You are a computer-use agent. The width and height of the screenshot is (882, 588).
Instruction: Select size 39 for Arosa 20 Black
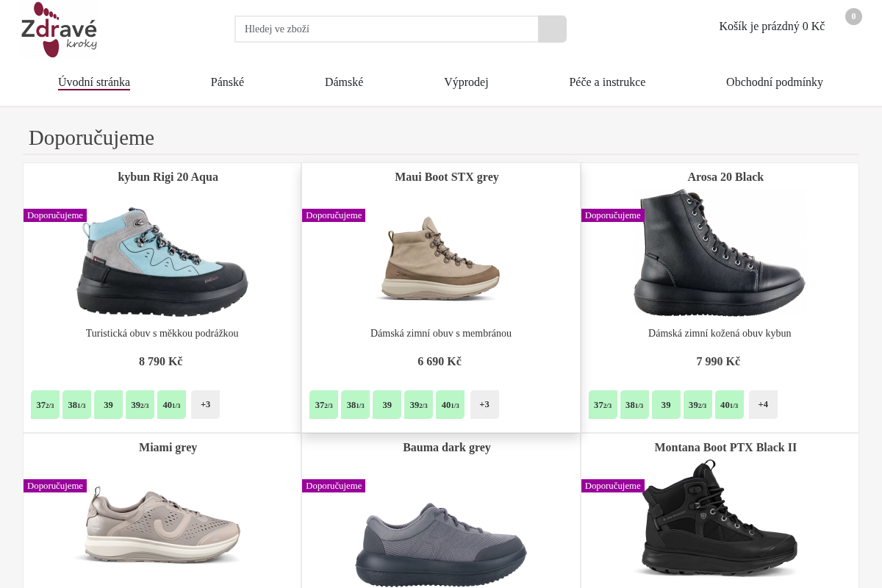pos(666,405)
